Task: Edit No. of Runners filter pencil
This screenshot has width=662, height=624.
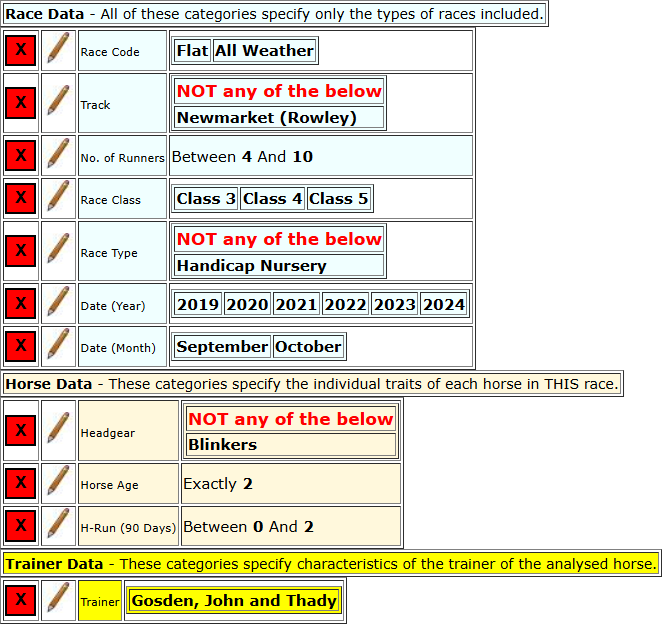Action: point(58,155)
